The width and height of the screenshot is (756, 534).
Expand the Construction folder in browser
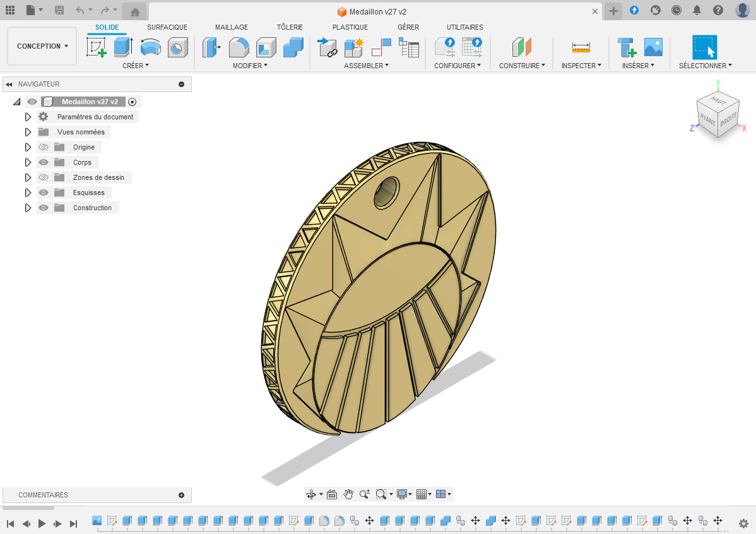pos(28,208)
